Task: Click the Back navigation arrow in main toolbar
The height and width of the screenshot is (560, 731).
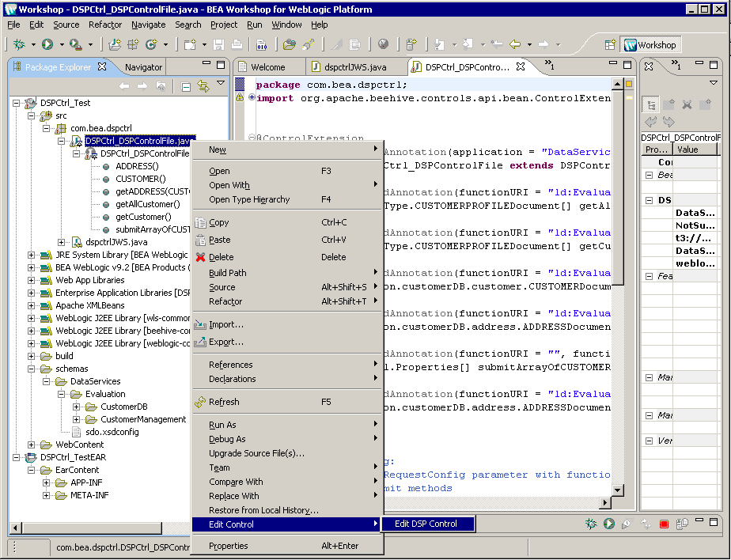Action: (515, 44)
